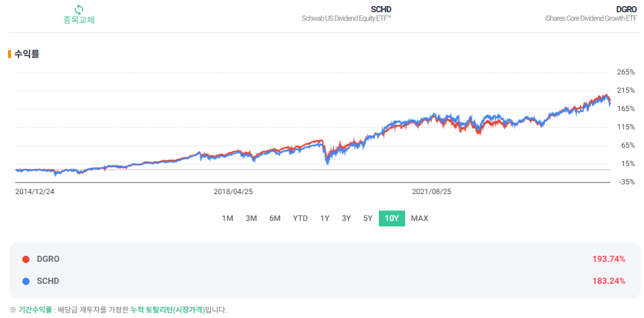Select the 1Y period tab
Screen dimensions: 644x318
pyautogui.click(x=325, y=219)
